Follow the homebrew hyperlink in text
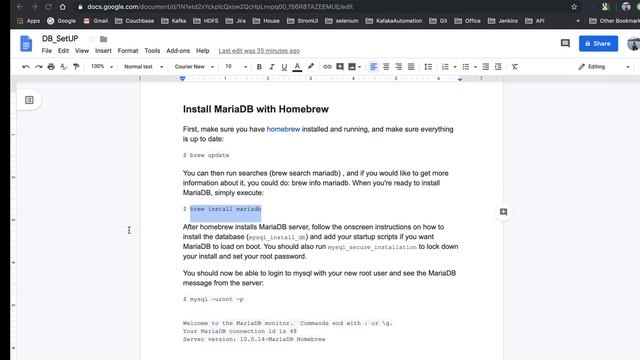Viewport: 640px width, 360px height. 283,129
